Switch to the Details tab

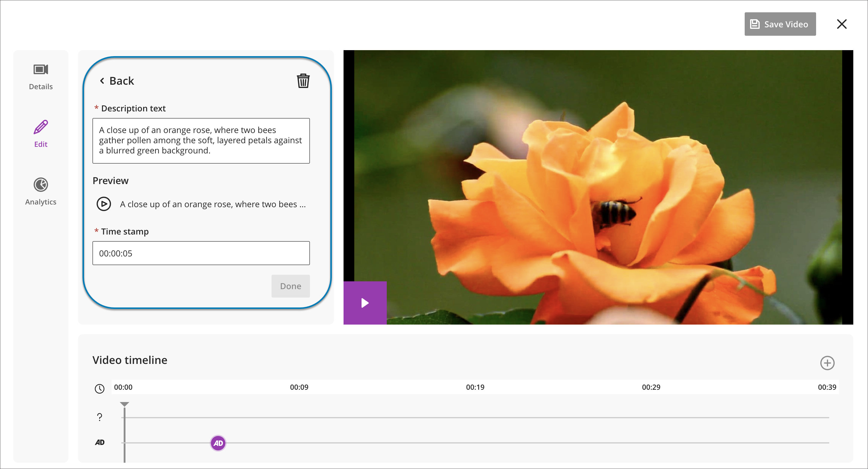41,77
